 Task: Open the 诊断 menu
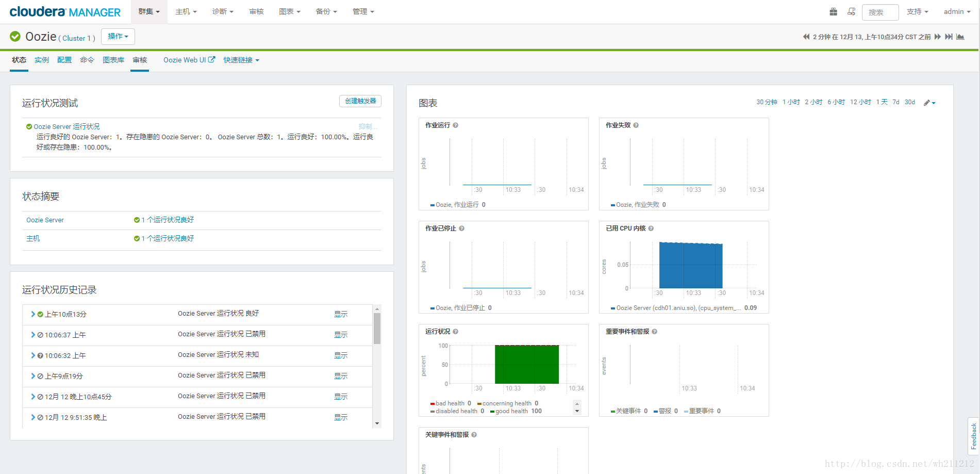pos(223,11)
